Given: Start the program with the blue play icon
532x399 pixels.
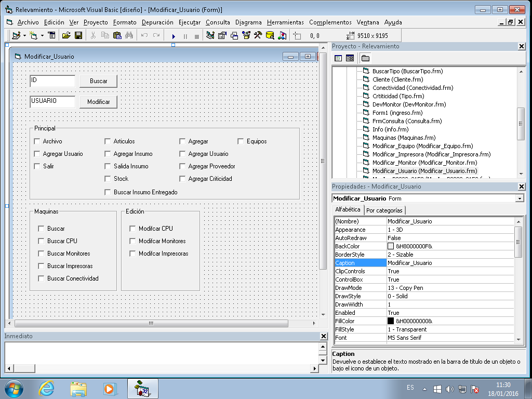Looking at the screenshot, I should tap(174, 36).
